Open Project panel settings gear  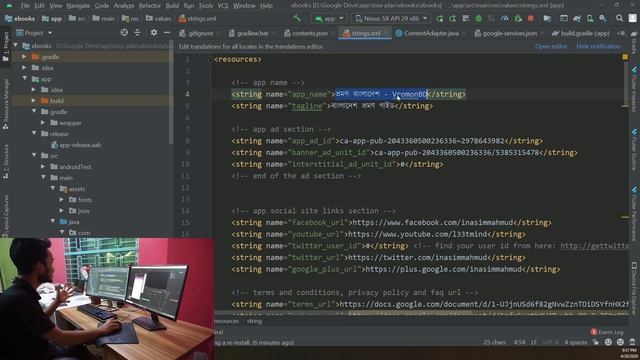[154, 33]
